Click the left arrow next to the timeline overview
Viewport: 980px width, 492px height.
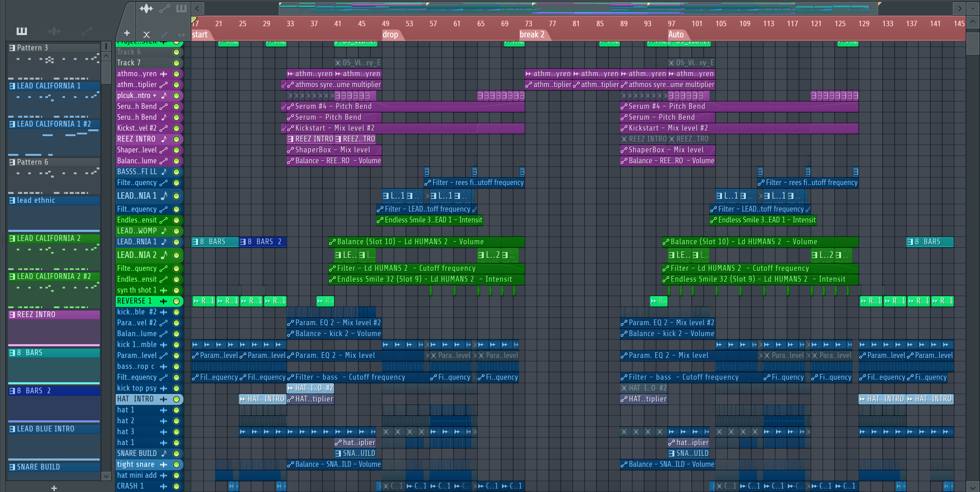[x=197, y=8]
